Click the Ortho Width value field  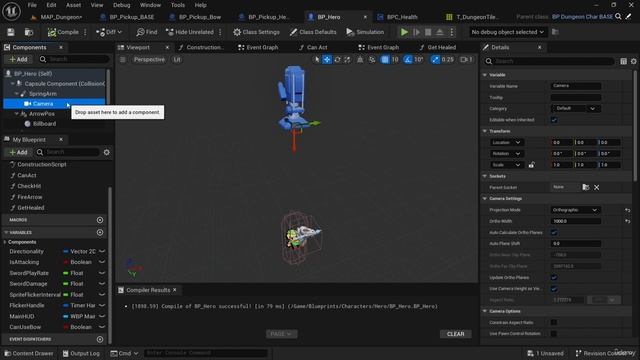click(x=576, y=221)
